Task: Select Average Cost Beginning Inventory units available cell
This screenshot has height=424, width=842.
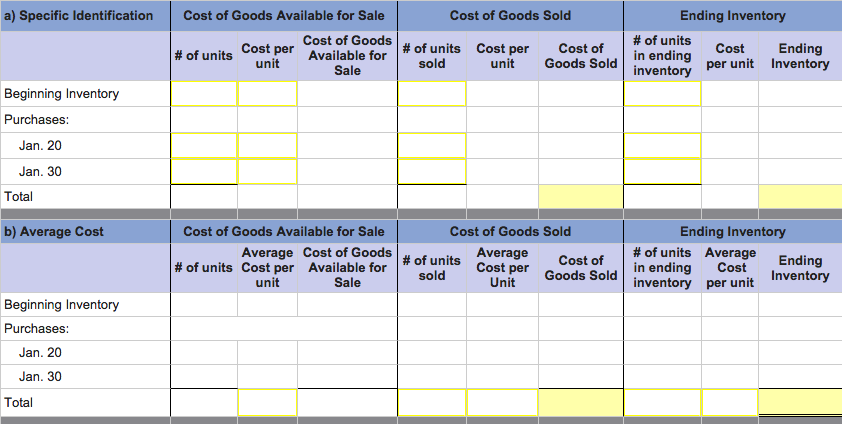Action: tap(203, 305)
